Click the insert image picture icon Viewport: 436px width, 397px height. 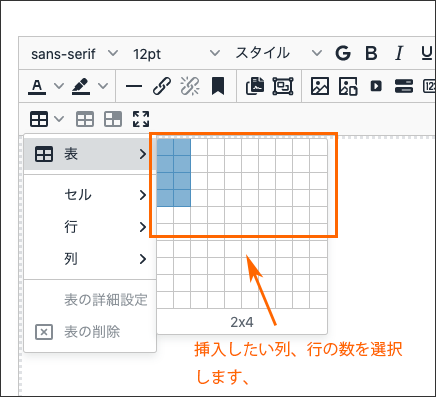[x=320, y=86]
